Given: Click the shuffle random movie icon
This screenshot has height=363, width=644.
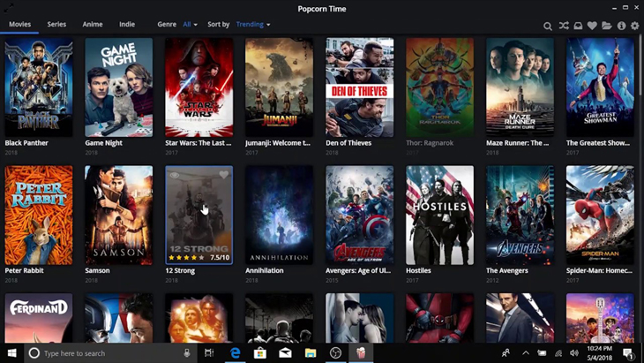Looking at the screenshot, I should 564,26.
